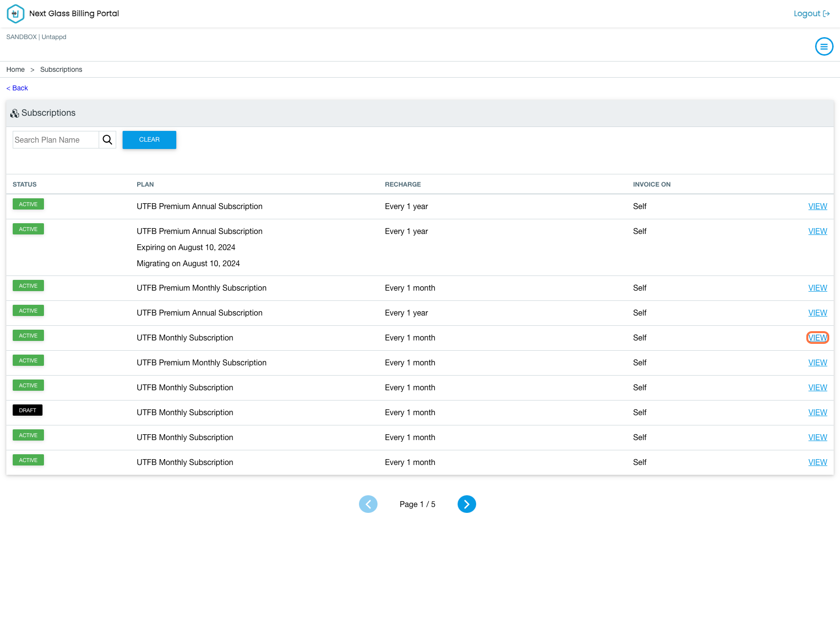This screenshot has width=840, height=634.
Task: Open the Home breadcrumb
Action: (16, 69)
